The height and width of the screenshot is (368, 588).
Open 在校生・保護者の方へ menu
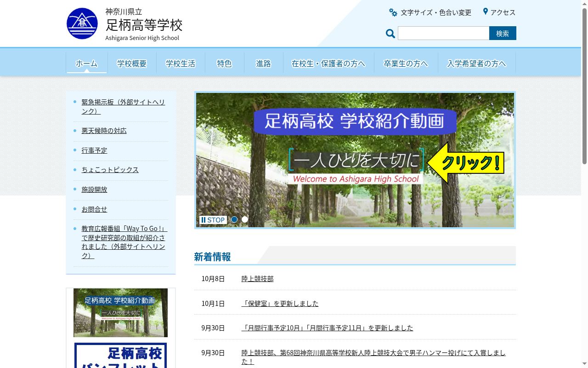328,63
